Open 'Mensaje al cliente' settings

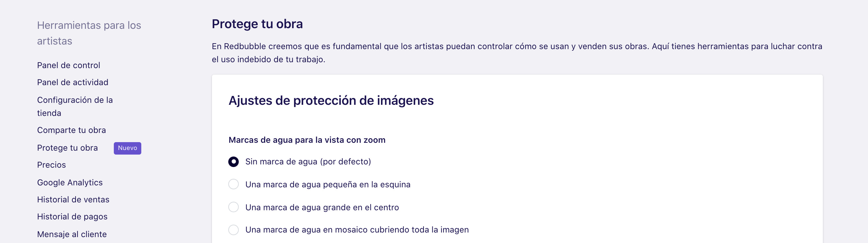pos(71,234)
